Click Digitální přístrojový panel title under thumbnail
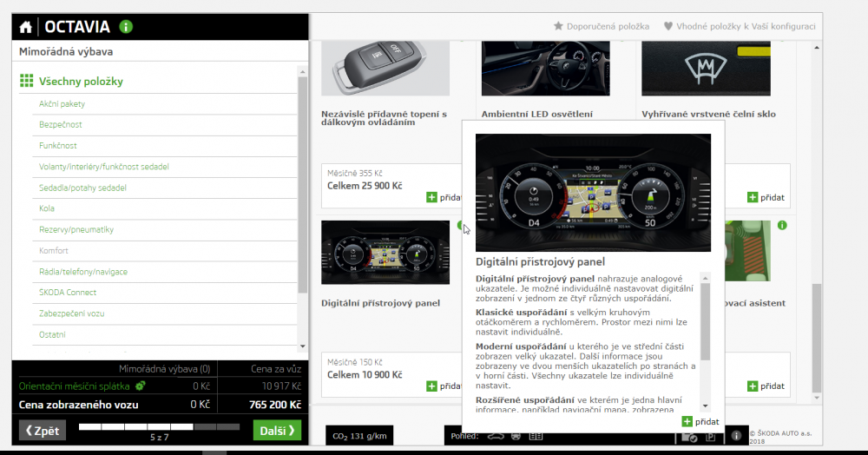This screenshot has width=868, height=455. 380,303
